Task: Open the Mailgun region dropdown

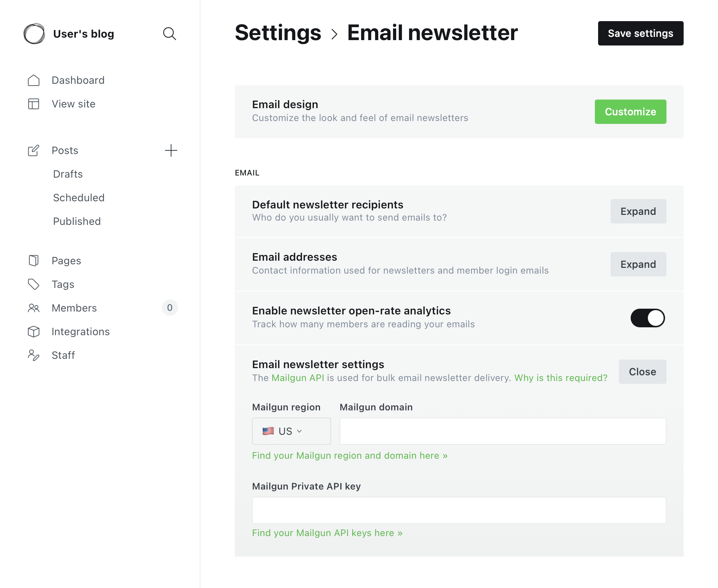Action: point(291,431)
